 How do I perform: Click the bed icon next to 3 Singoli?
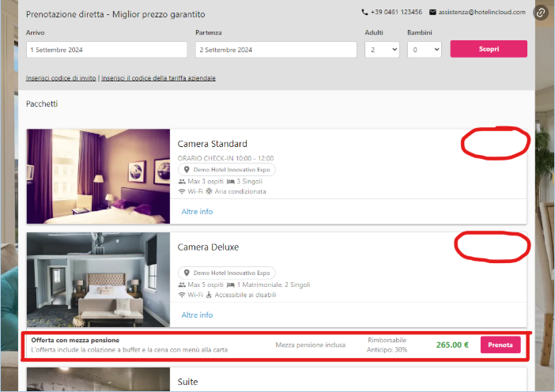(231, 181)
